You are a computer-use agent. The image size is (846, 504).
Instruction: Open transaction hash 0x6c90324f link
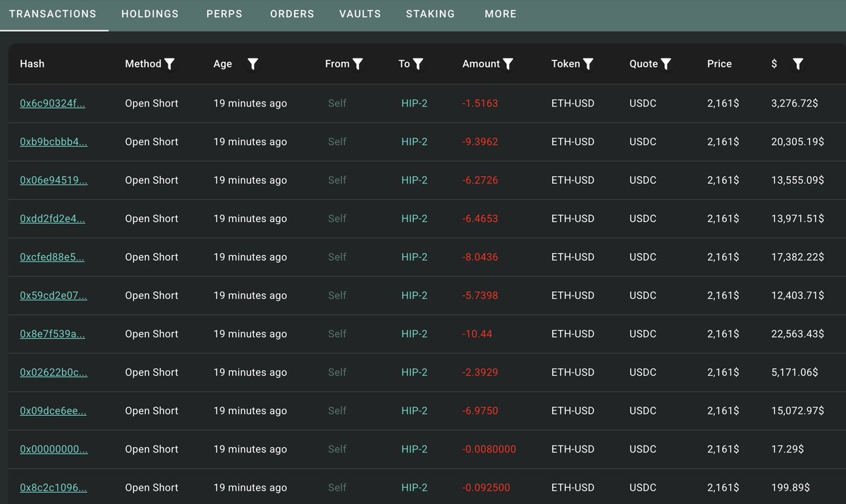(x=53, y=104)
